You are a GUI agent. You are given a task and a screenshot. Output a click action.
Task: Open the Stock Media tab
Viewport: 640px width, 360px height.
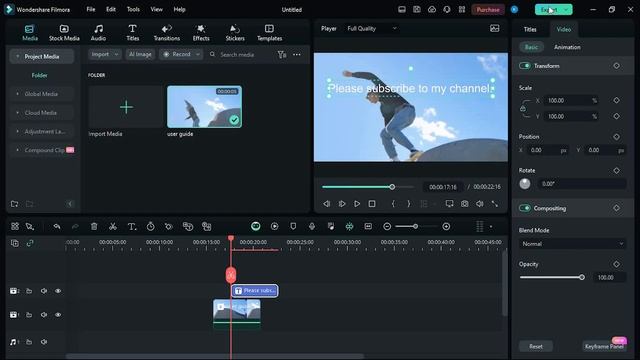[x=64, y=33]
